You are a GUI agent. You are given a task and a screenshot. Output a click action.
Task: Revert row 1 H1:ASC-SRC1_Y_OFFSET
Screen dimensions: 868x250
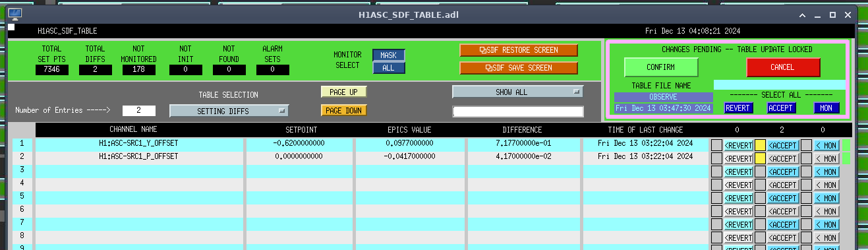738,145
